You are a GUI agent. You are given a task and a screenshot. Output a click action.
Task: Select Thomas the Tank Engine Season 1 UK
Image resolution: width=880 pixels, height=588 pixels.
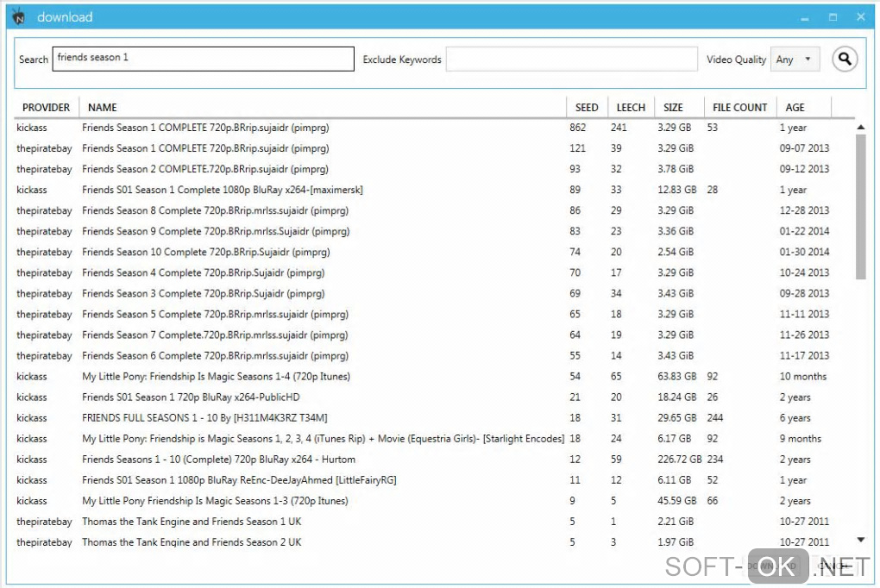(x=434, y=522)
